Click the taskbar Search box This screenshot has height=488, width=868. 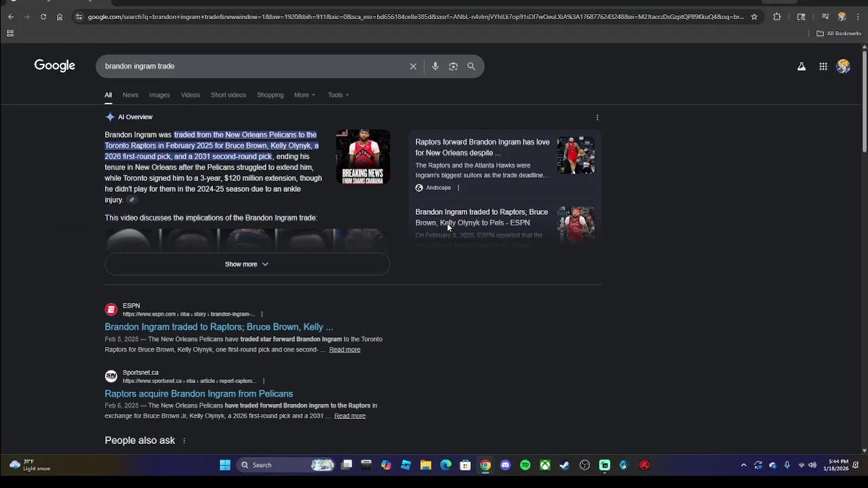pos(286,465)
